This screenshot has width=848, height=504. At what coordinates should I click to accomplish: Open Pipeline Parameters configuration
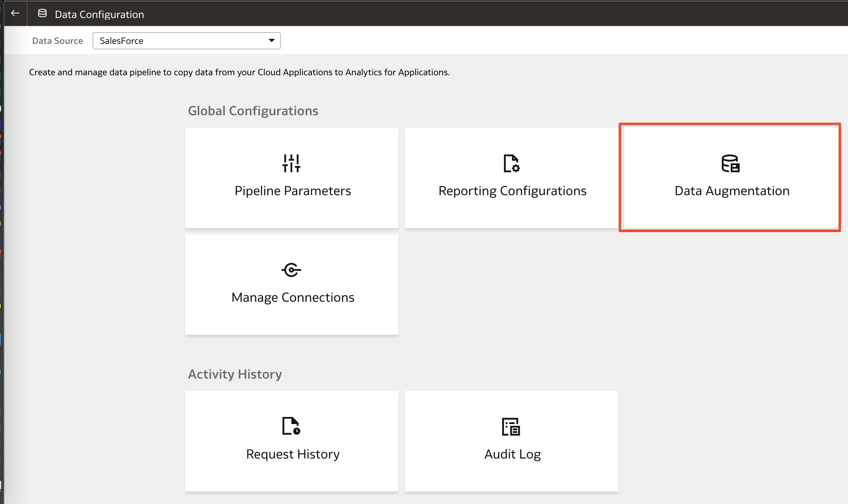tap(291, 178)
